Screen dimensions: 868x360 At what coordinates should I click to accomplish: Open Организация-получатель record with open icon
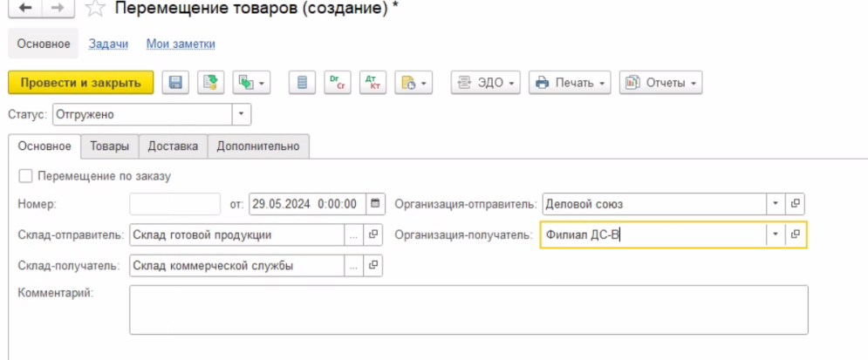(x=795, y=235)
